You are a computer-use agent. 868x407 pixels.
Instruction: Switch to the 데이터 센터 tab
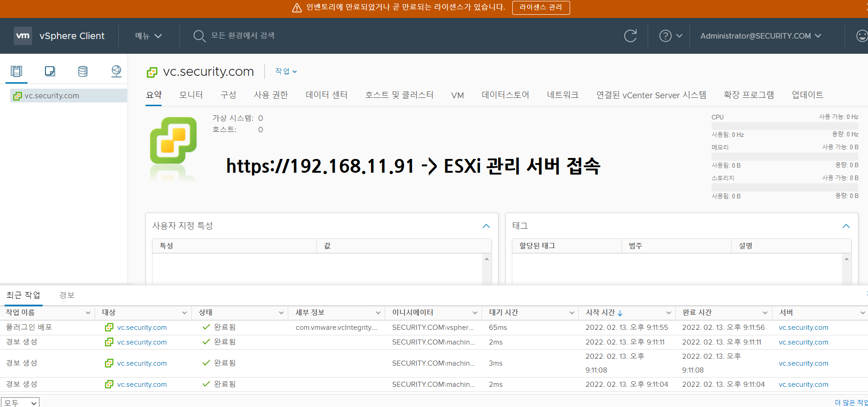326,95
